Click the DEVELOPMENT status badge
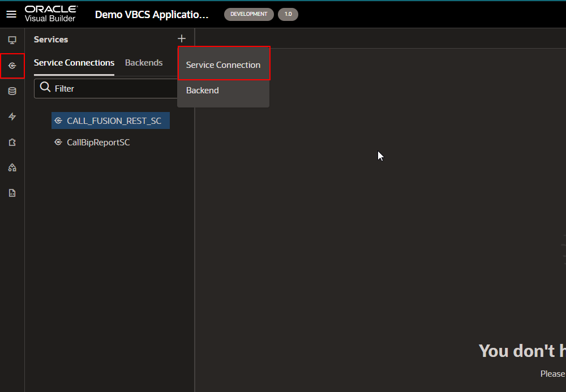 coord(248,14)
